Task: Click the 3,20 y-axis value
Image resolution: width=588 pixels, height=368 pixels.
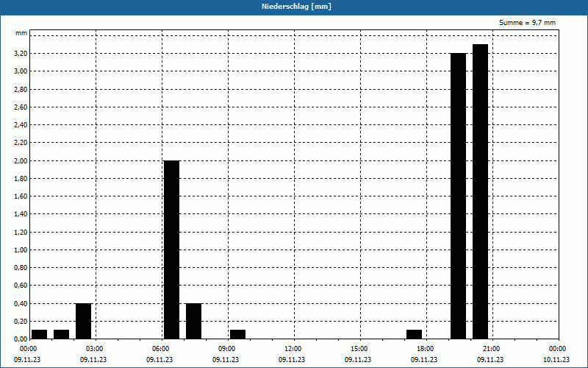Action: (21, 53)
